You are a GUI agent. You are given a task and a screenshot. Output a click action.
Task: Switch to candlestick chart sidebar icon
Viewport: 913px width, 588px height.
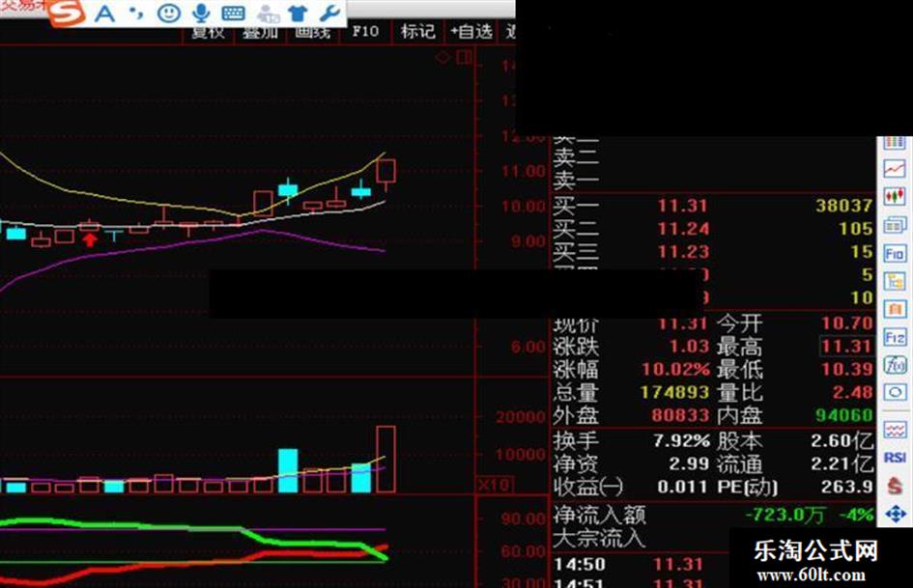tap(895, 197)
